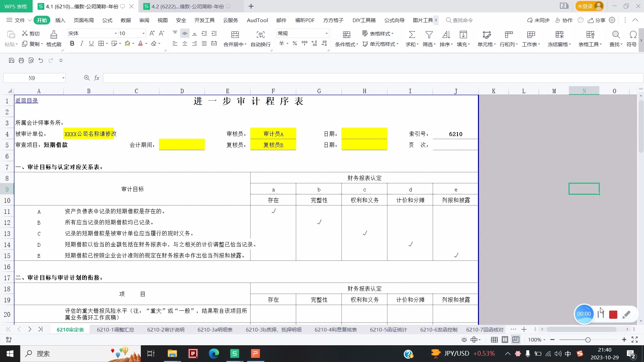644x362 pixels.
Task: Open the 插入 (Insert) tab
Action: click(x=60, y=20)
